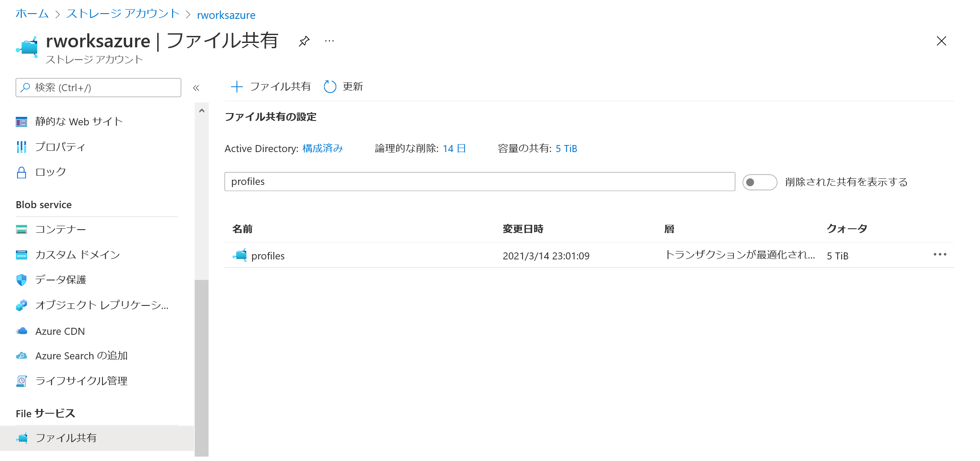This screenshot has height=461, width=980.
Task: Open Active Directory 構成済み link
Action: click(323, 149)
